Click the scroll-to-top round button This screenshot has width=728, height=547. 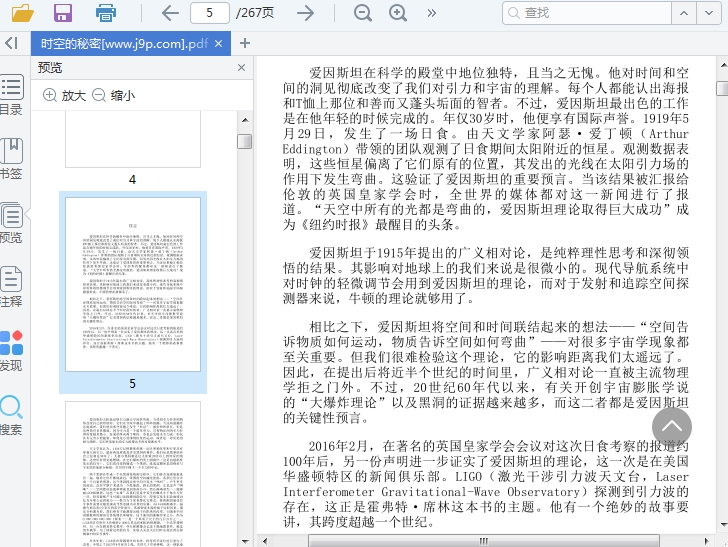672,427
